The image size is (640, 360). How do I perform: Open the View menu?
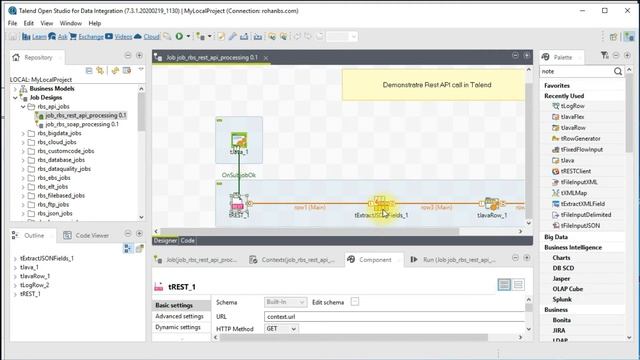[x=47, y=23]
